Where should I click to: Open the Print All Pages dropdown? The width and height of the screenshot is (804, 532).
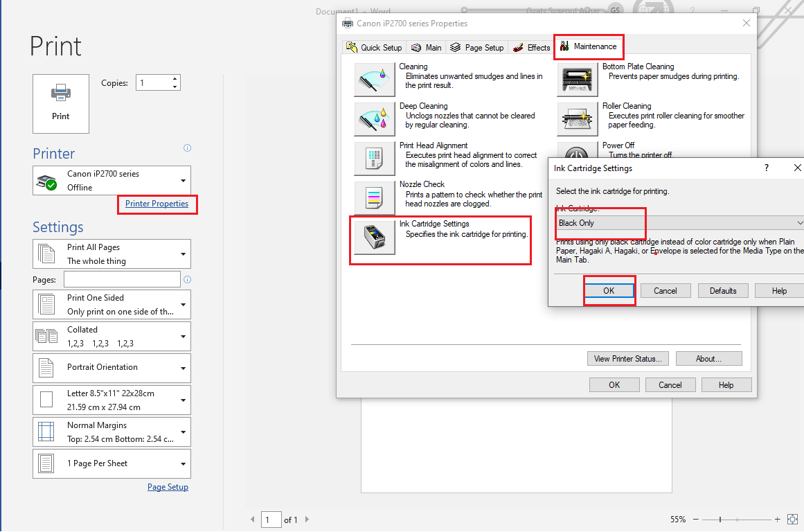click(111, 254)
